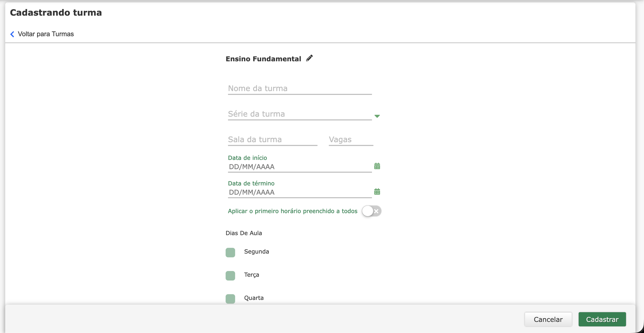
Task: Focus the Vagas field
Action: (351, 140)
